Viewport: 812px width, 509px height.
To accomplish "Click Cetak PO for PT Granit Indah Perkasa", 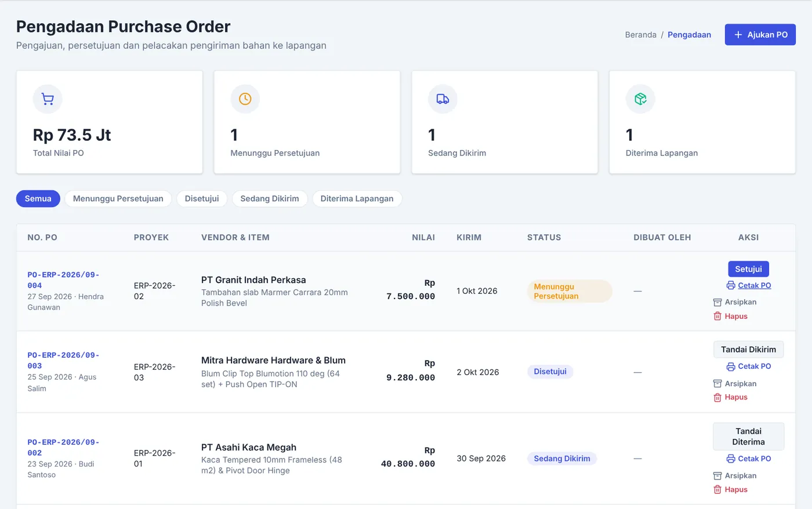I will [748, 285].
